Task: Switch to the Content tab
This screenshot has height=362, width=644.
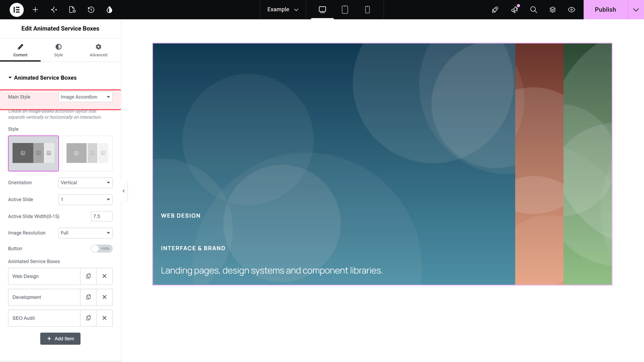Action: (20, 50)
